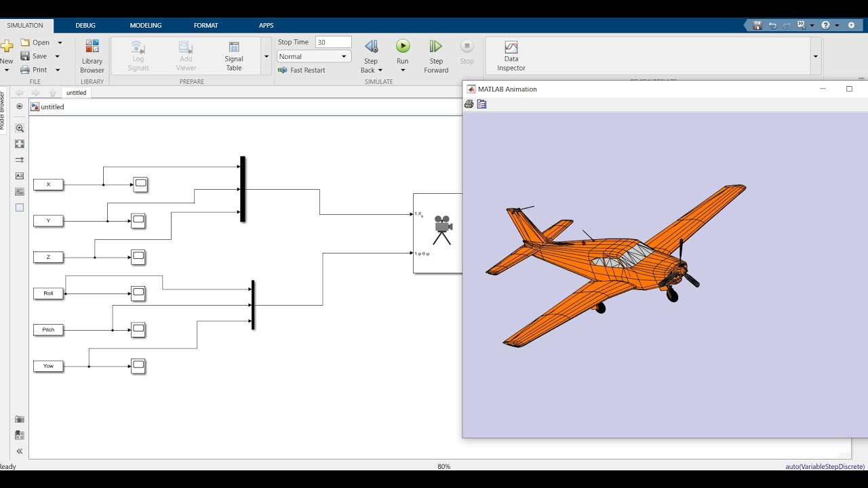This screenshot has width=868, height=488.
Task: Click the Save button
Action: (34, 56)
